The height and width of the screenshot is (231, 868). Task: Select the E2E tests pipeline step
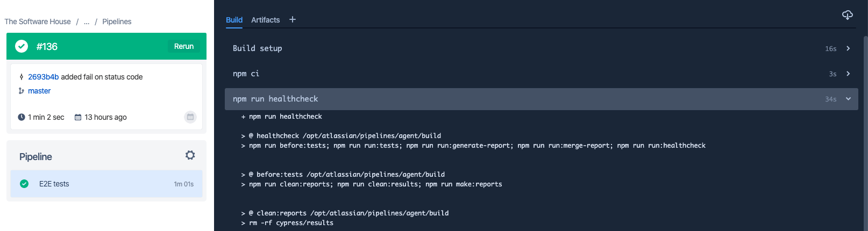click(106, 184)
